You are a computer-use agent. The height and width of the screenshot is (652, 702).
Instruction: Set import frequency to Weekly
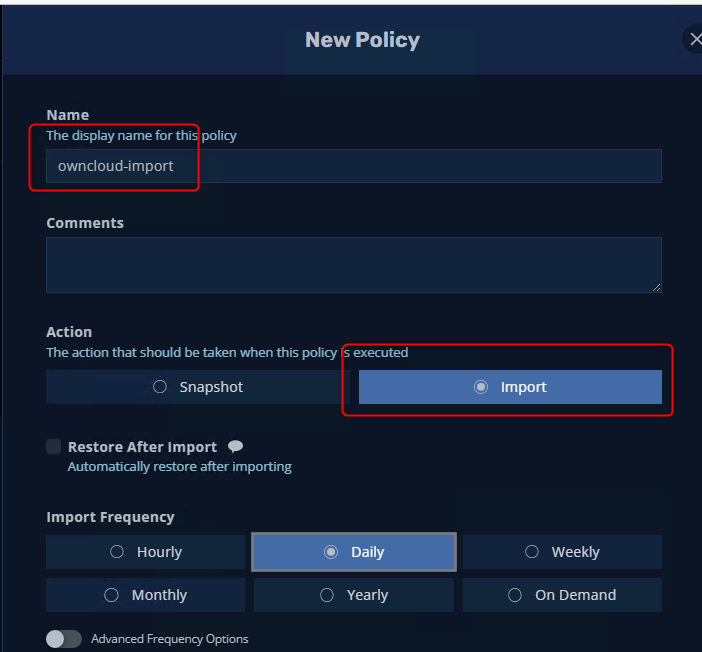tap(562, 552)
